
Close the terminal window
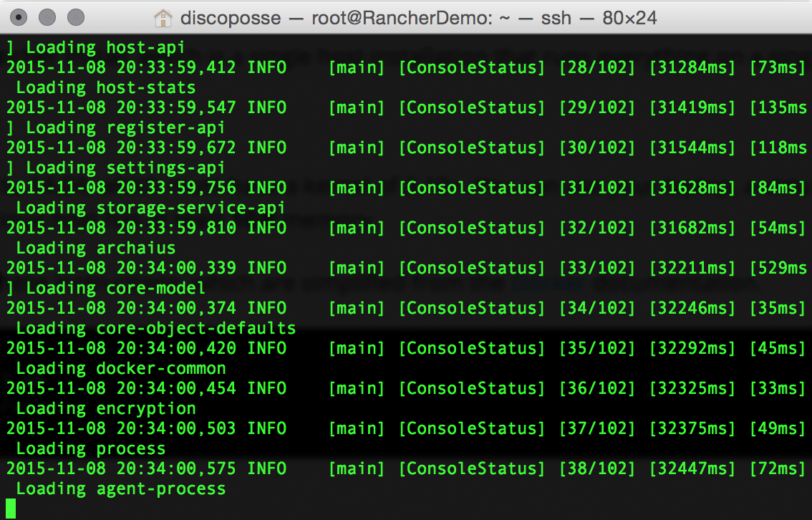point(20,16)
